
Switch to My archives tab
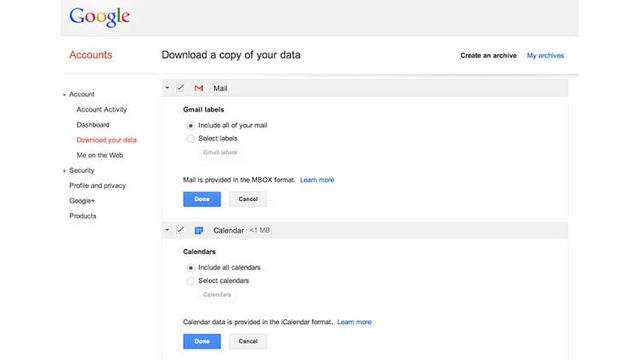click(x=545, y=55)
